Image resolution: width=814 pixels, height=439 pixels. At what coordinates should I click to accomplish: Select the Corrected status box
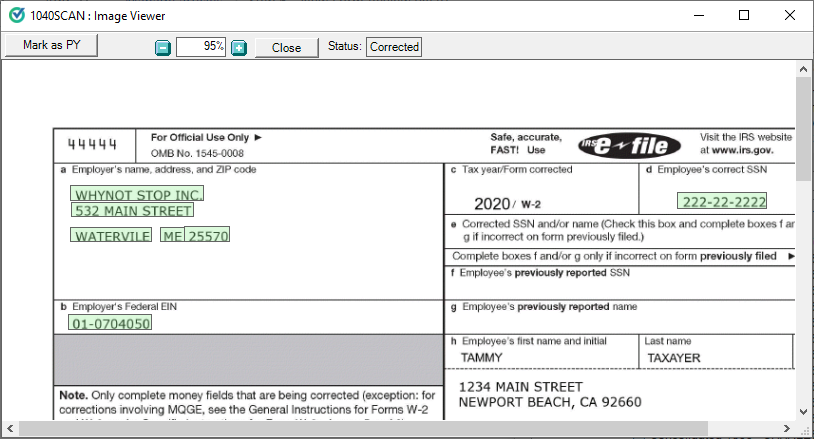[x=394, y=47]
